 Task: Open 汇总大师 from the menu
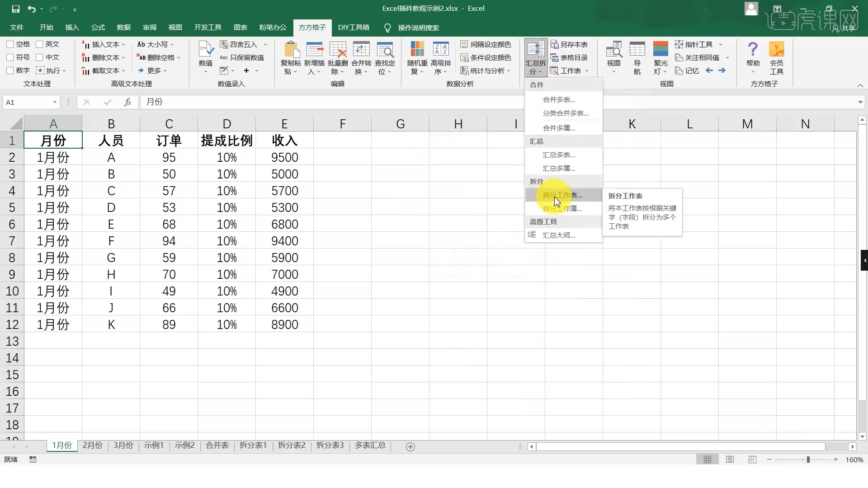click(x=563, y=235)
